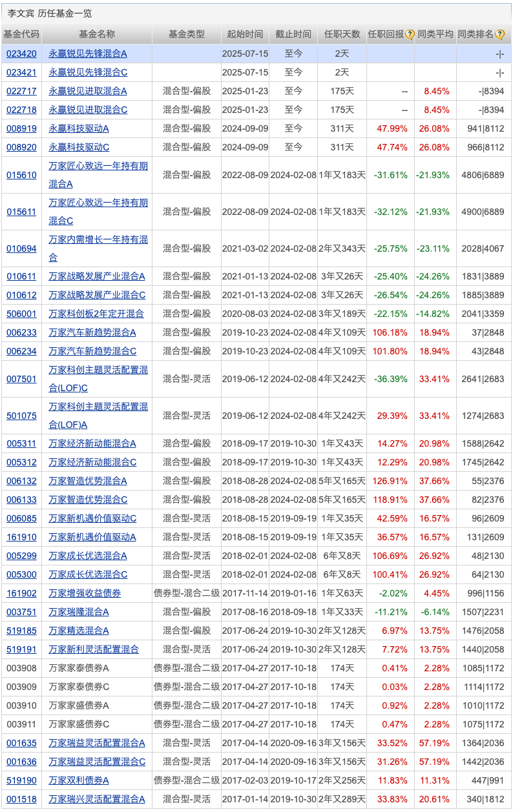Screen dimensions: 513x812
Task: Select the 126.91% return value
Action: (x=390, y=481)
